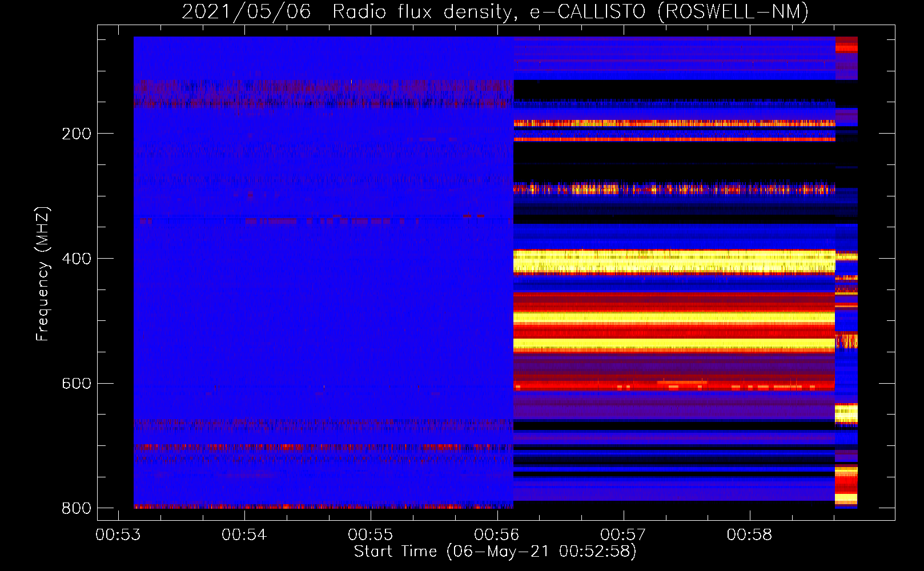The width and height of the screenshot is (924, 571).
Task: Click the '00:57' time tick label
Action: click(623, 535)
